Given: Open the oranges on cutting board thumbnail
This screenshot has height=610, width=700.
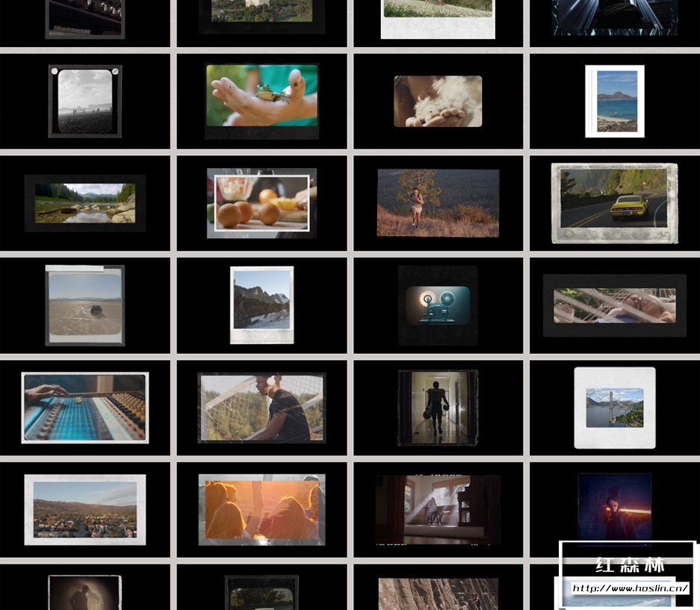Looking at the screenshot, I should [261, 203].
